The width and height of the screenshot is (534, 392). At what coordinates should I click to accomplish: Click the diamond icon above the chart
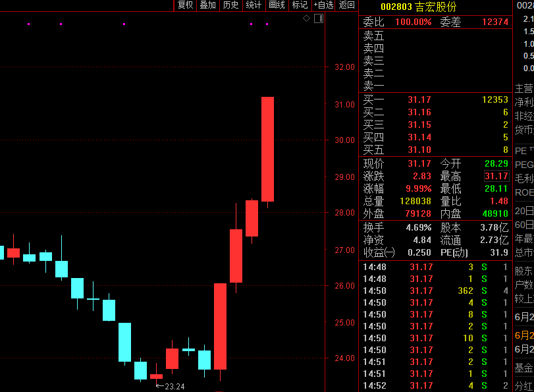306,18
